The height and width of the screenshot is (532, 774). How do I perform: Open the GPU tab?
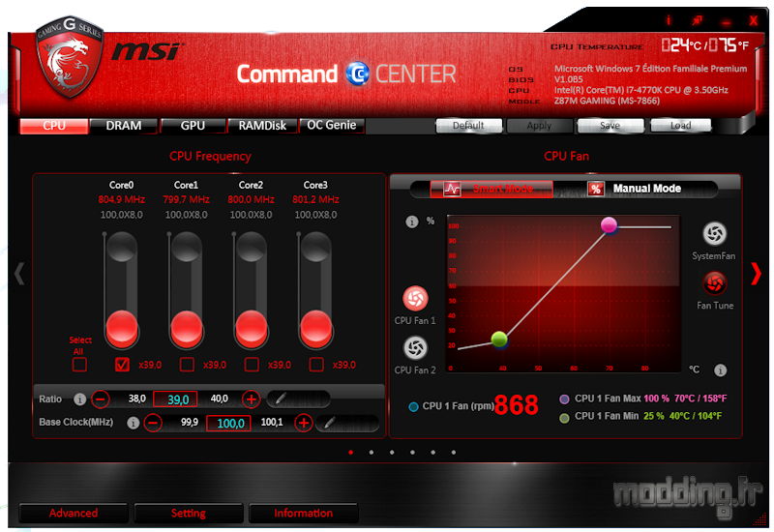coord(193,126)
